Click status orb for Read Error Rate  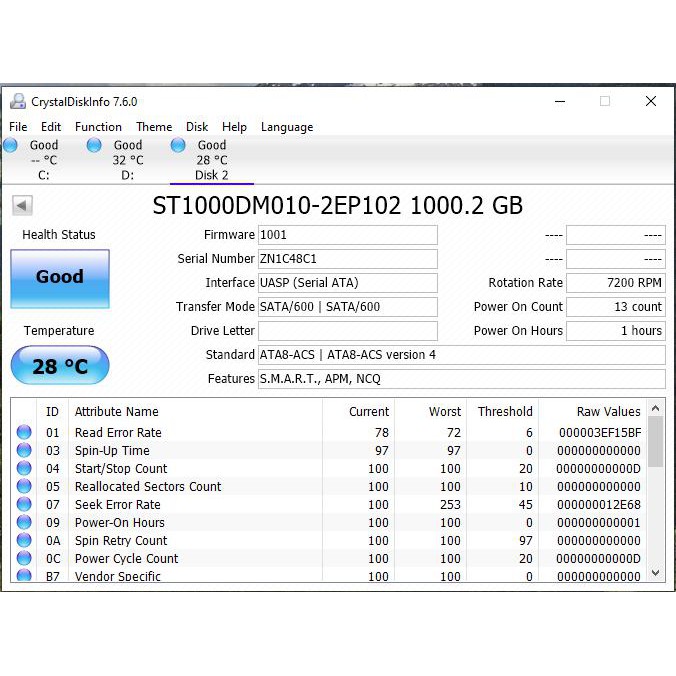coord(24,432)
